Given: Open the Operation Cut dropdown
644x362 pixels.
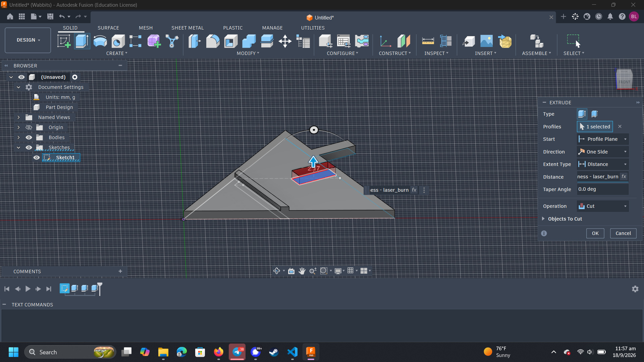Looking at the screenshot, I should 603,206.
